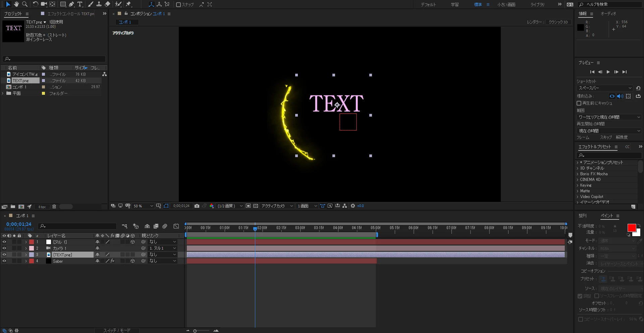
Task: Jump to first frame in Preview
Action: click(592, 72)
